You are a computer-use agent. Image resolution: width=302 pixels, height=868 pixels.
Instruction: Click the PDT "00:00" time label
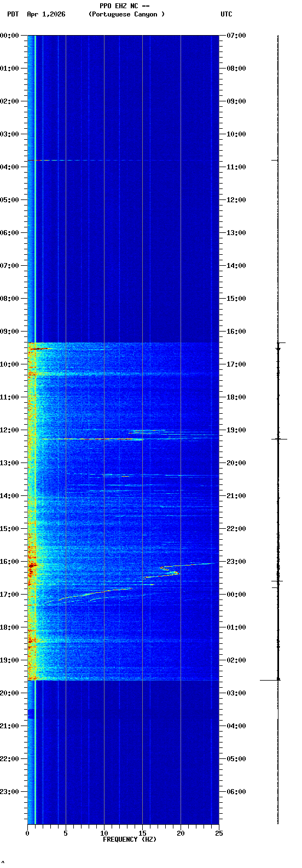click(x=9, y=36)
